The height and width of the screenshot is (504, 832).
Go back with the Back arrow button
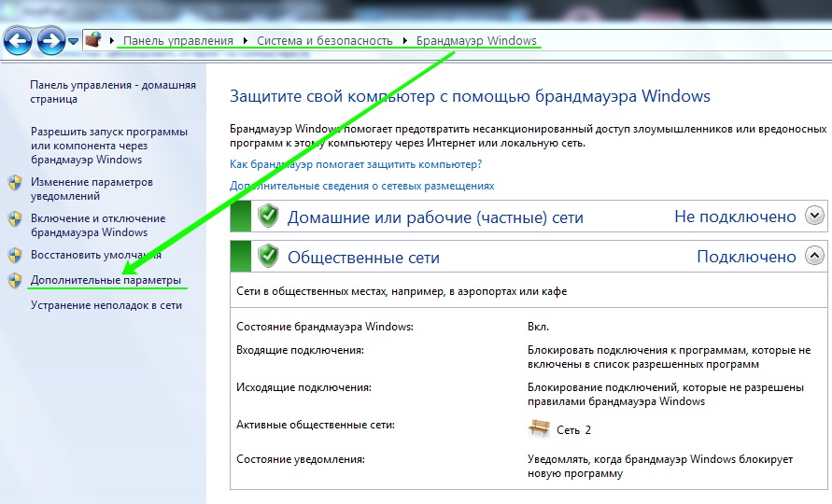click(x=18, y=41)
